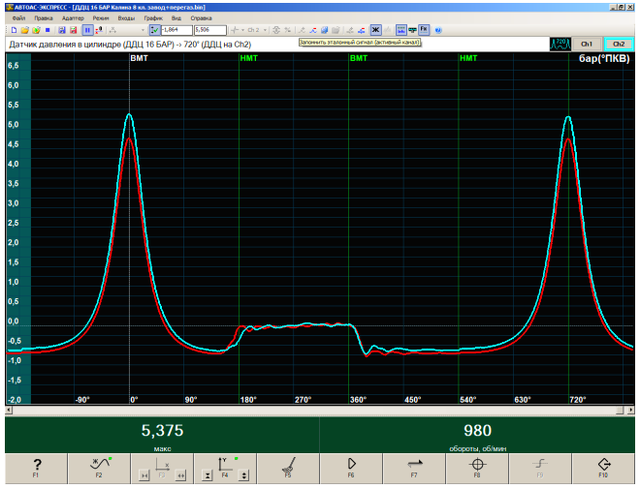This screenshot has height=489, width=640.
Task: Open the Правка menu
Action: 44,18
